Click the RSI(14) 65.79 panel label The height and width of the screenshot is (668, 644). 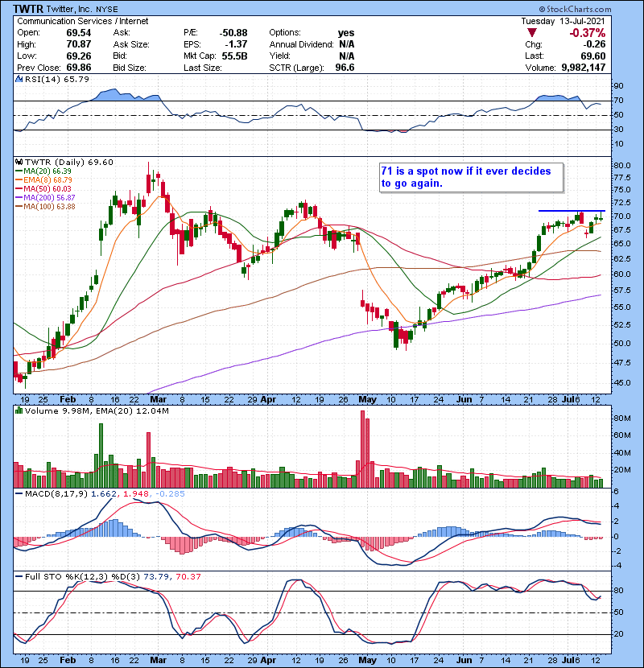pos(56,79)
